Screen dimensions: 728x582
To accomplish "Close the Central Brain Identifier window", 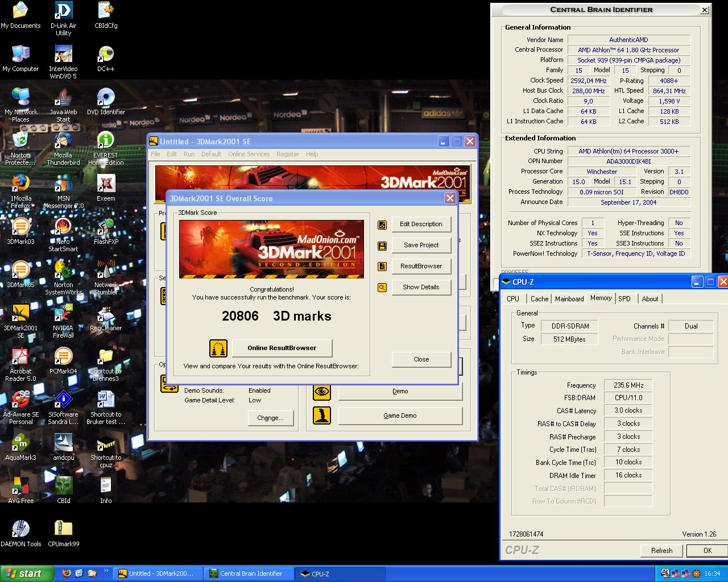I will (x=704, y=10).
